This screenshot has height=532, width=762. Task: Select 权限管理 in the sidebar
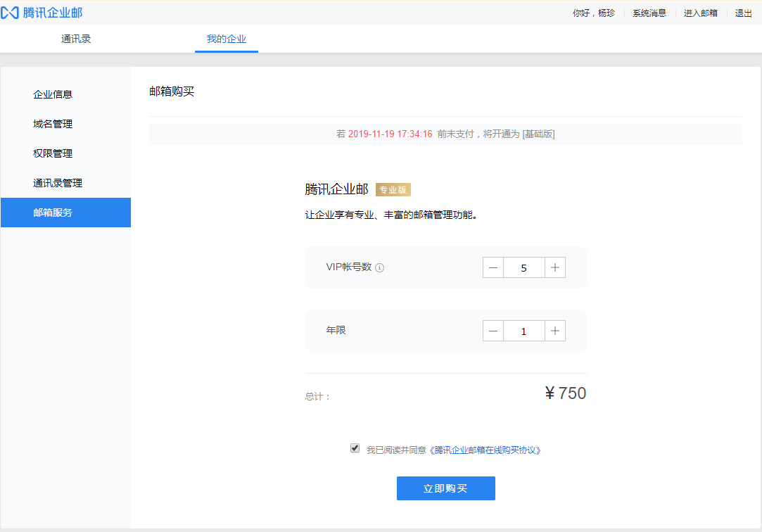tap(65, 153)
